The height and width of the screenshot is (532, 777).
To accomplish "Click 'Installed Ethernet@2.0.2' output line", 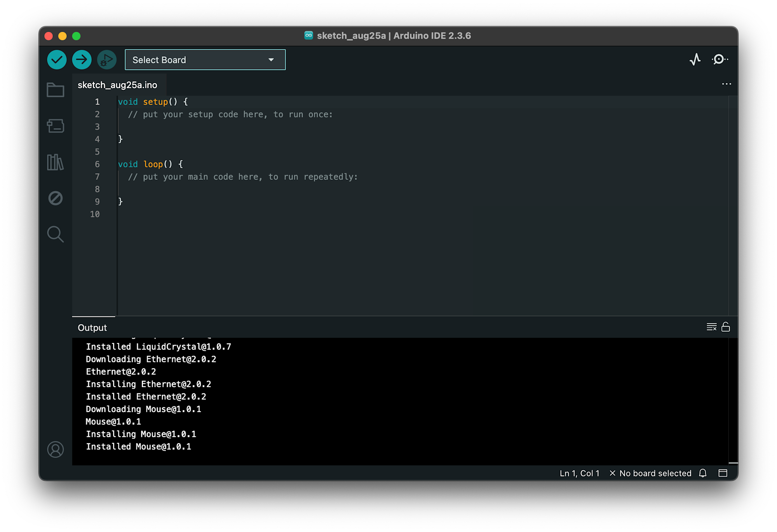I will tap(146, 396).
